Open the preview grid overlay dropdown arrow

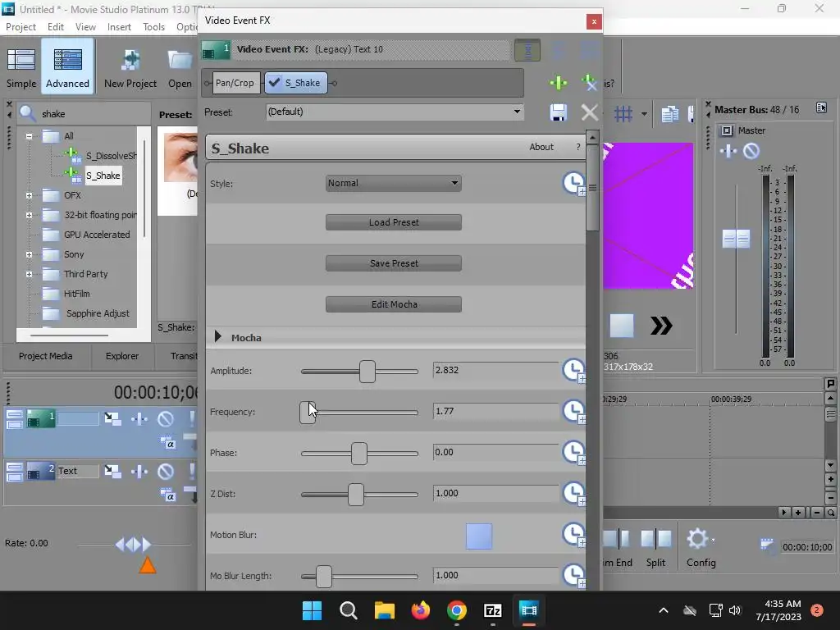pyautogui.click(x=644, y=113)
